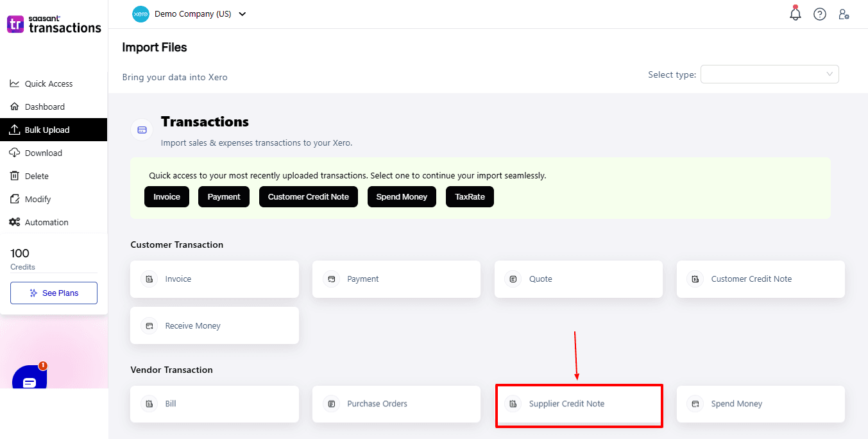Choose the Customer Credit Note quick button

309,196
